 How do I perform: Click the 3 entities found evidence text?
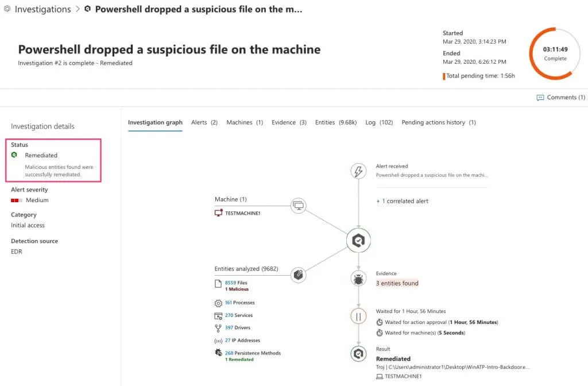(x=397, y=283)
